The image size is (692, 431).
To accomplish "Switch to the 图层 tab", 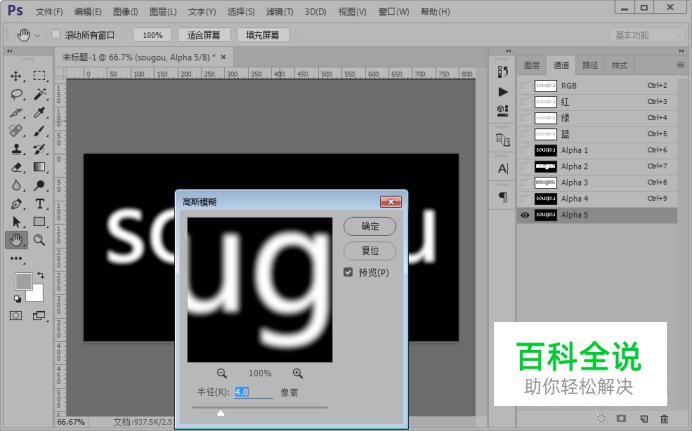I will point(532,66).
